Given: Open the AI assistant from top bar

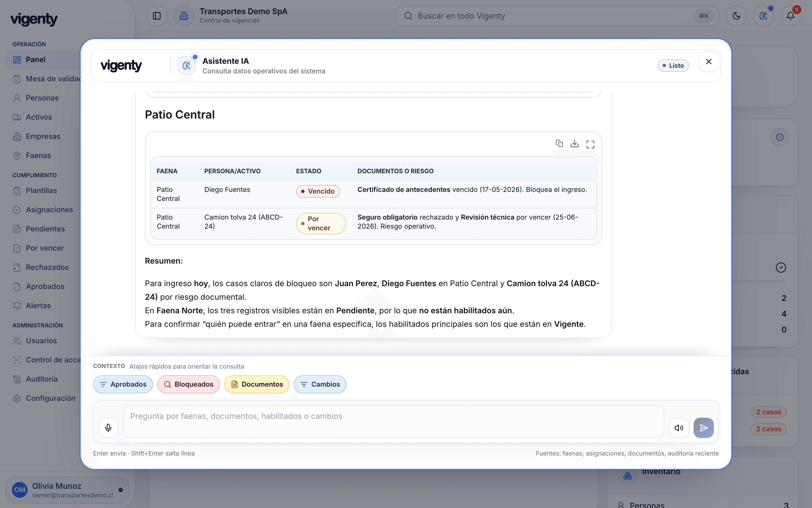Looking at the screenshot, I should tap(763, 16).
